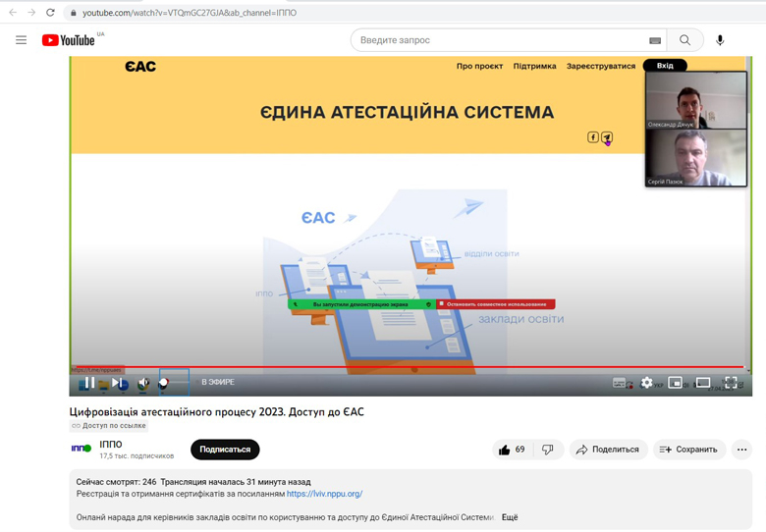The height and width of the screenshot is (532, 766).
Task: Click the 'Доступ по ссылке' badge
Action: 109,426
